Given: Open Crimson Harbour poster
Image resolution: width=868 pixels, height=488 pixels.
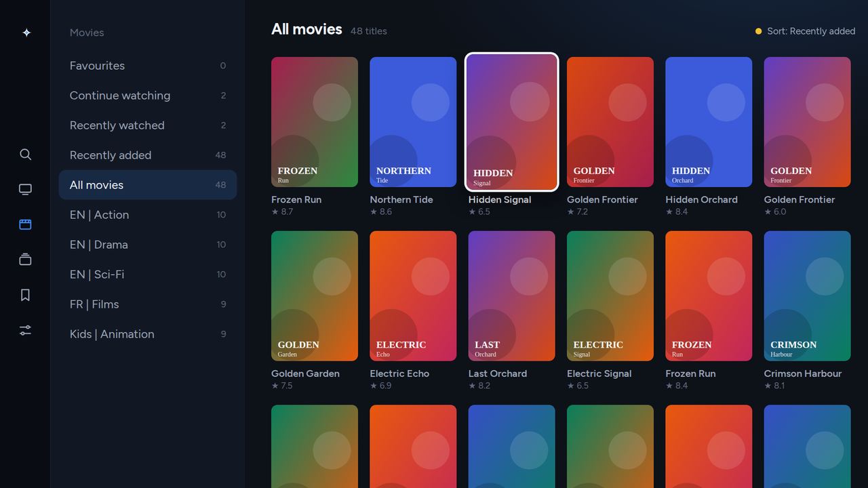Looking at the screenshot, I should click(807, 296).
